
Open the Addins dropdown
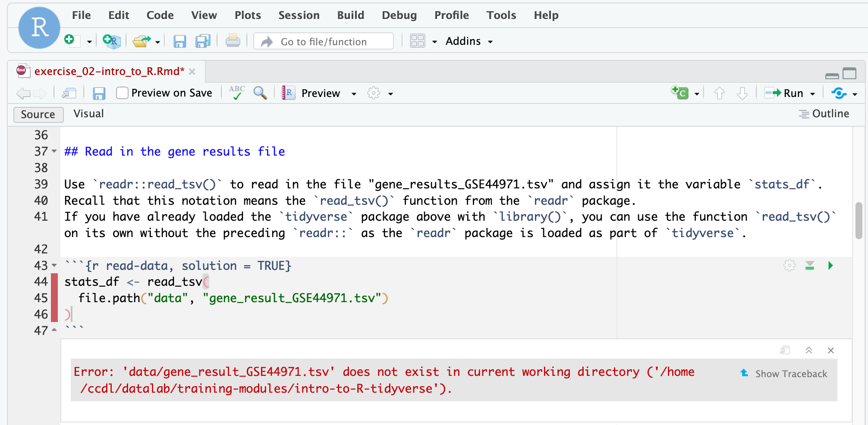click(469, 41)
